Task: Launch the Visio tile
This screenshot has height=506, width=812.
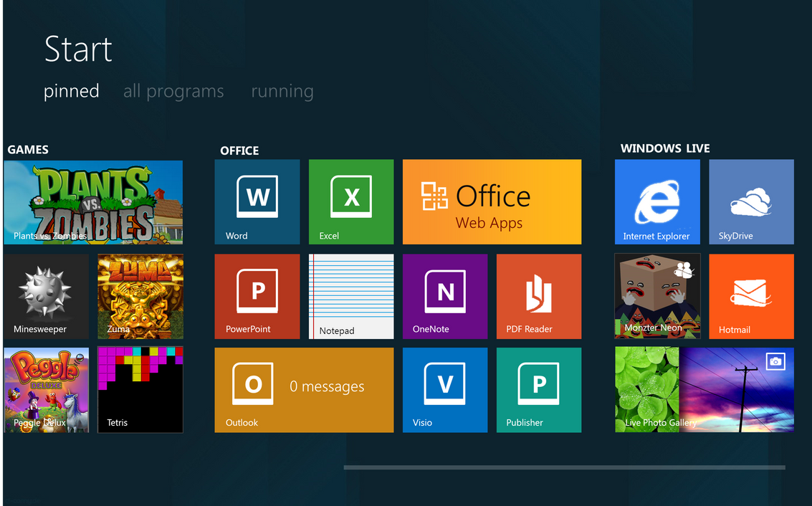Action: point(445,390)
